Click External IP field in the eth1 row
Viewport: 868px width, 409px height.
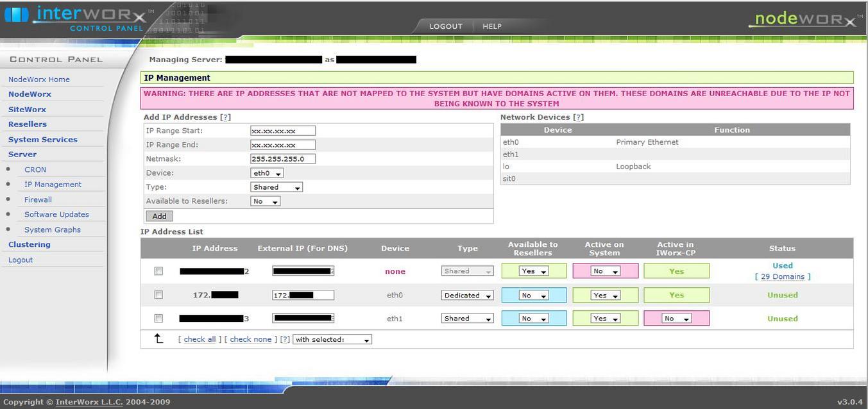point(303,319)
